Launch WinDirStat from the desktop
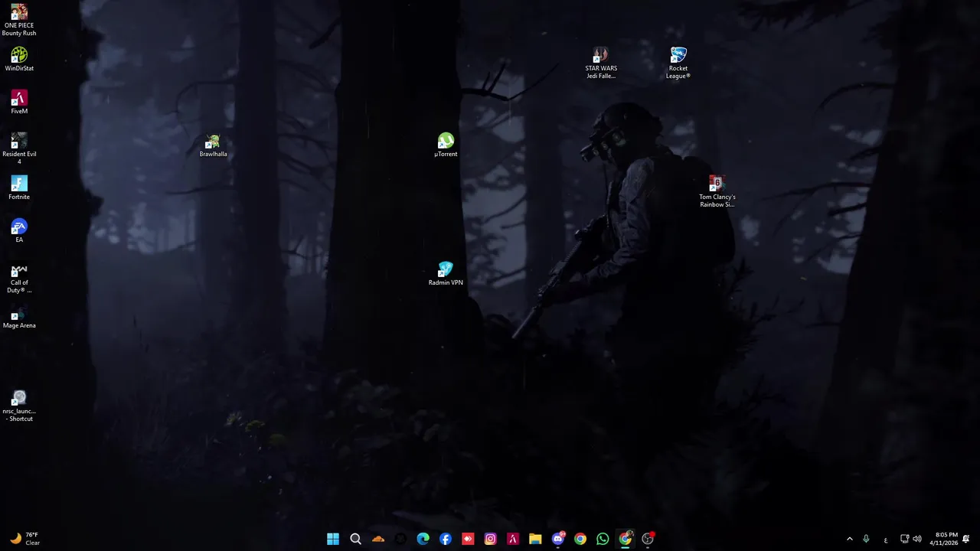 pos(19,59)
